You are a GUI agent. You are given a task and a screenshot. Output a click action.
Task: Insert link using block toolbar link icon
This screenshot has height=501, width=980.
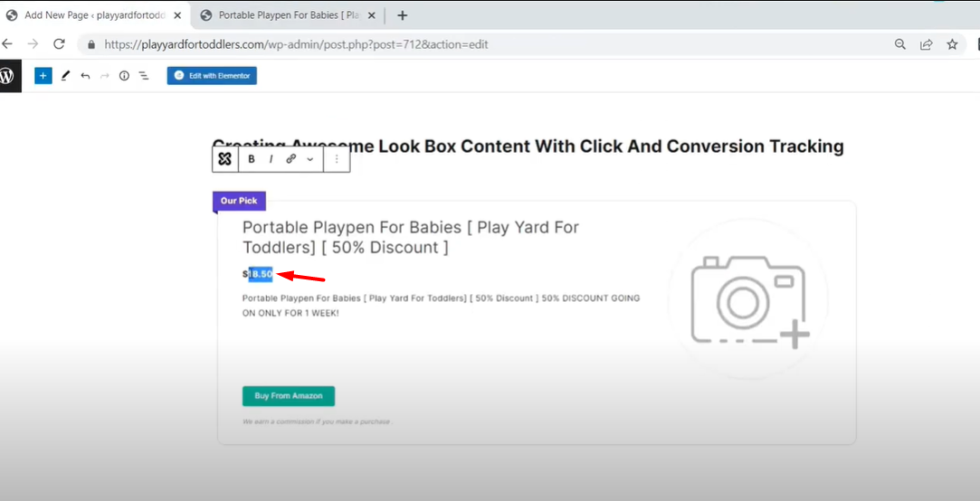290,159
